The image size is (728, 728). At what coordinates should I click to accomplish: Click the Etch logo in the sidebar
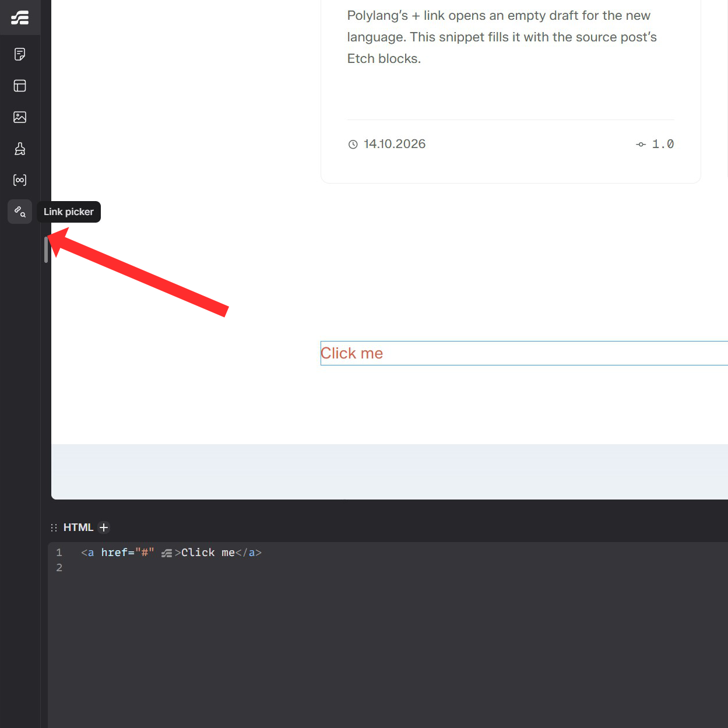[20, 17]
